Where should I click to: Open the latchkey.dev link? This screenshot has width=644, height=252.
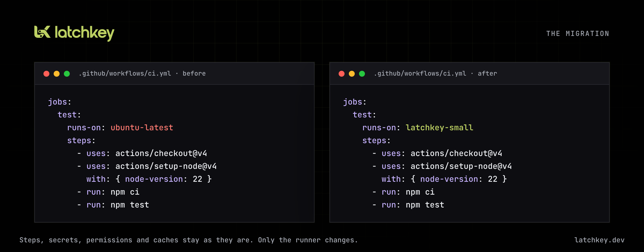click(x=599, y=240)
